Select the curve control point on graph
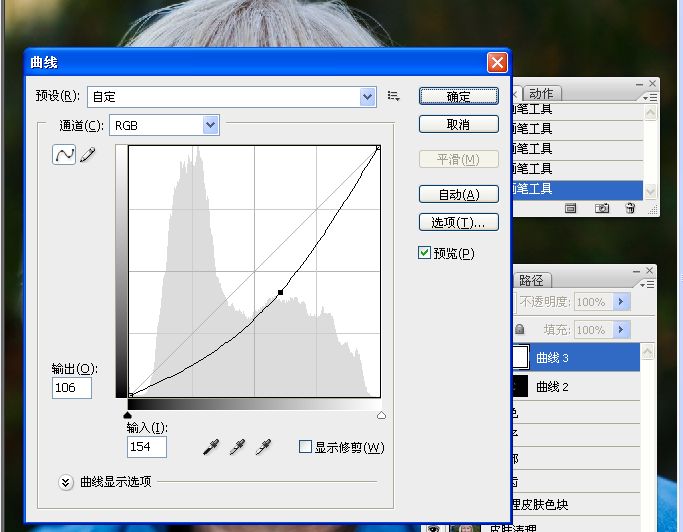 pos(280,292)
